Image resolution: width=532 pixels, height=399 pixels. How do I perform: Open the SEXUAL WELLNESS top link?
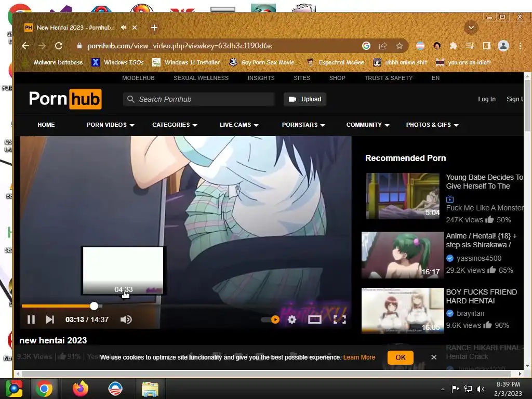[201, 78]
